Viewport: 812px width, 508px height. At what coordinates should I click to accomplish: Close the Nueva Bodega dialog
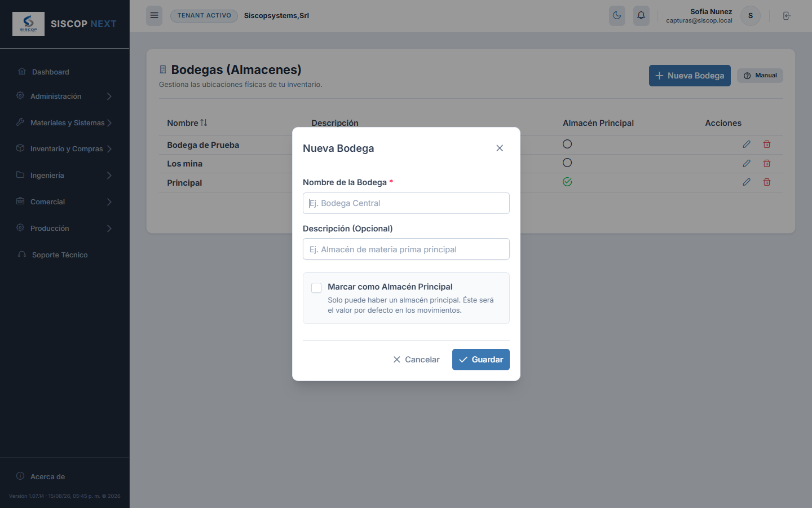click(x=500, y=148)
